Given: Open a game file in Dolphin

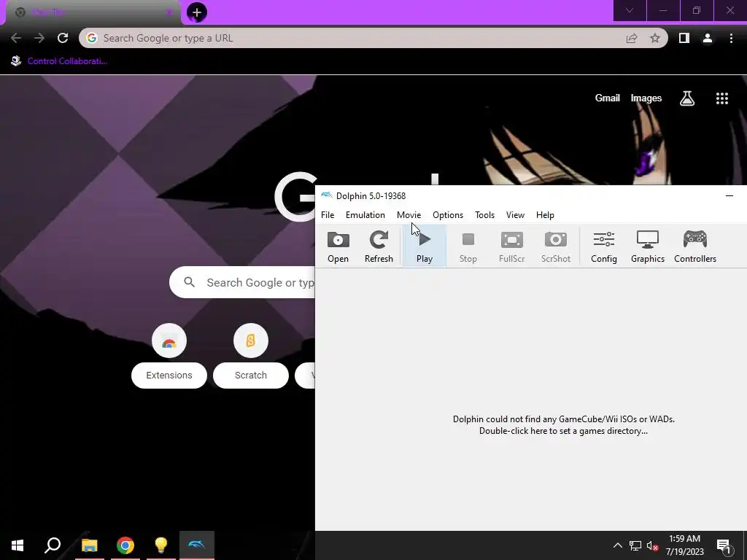Looking at the screenshot, I should pyautogui.click(x=338, y=246).
